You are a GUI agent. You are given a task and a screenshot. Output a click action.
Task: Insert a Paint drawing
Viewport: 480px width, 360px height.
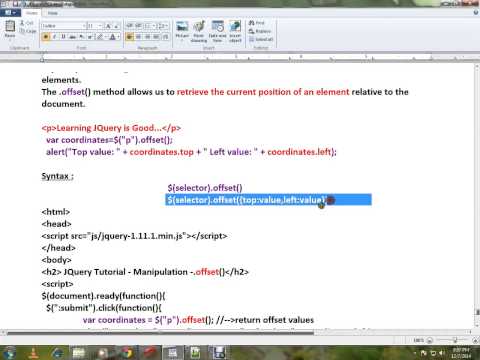click(199, 30)
